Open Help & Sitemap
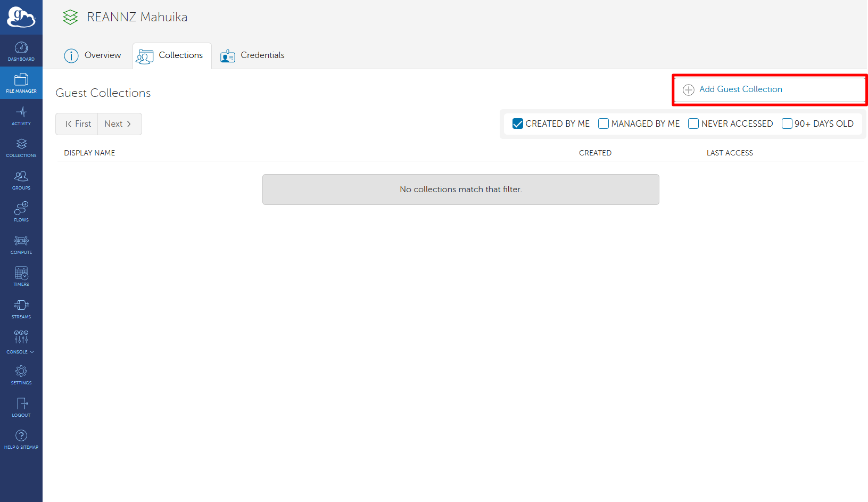This screenshot has width=868, height=502. (21, 439)
